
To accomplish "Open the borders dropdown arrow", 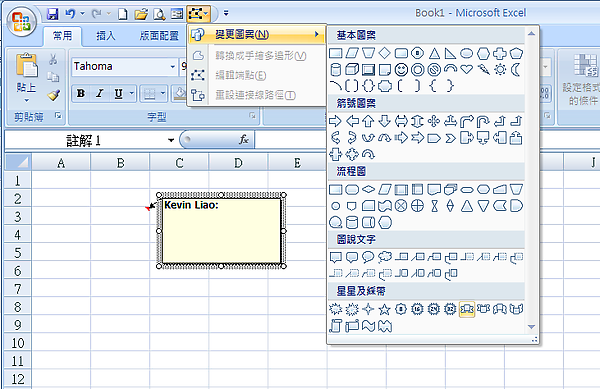I will 163,93.
